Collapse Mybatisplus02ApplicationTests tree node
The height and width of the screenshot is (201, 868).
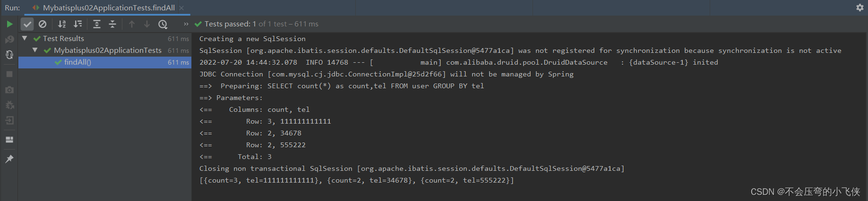pyautogui.click(x=35, y=50)
